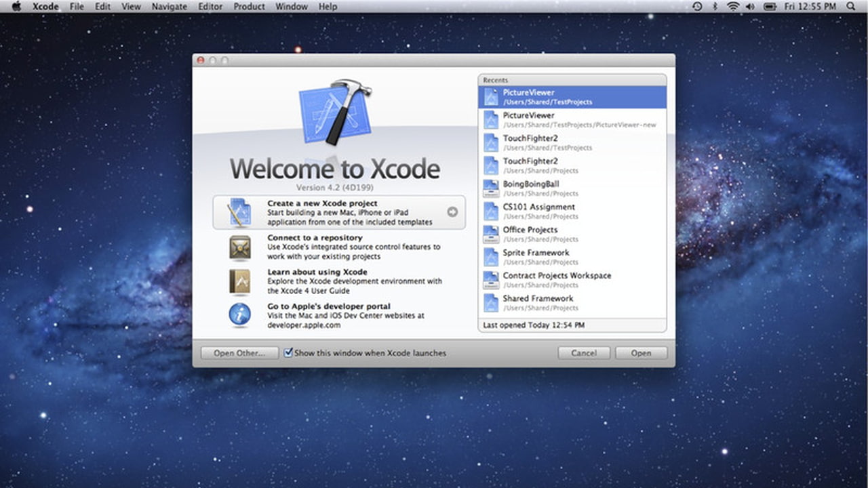
Task: Click the arrow on Create a new Xcode project
Action: (452, 212)
